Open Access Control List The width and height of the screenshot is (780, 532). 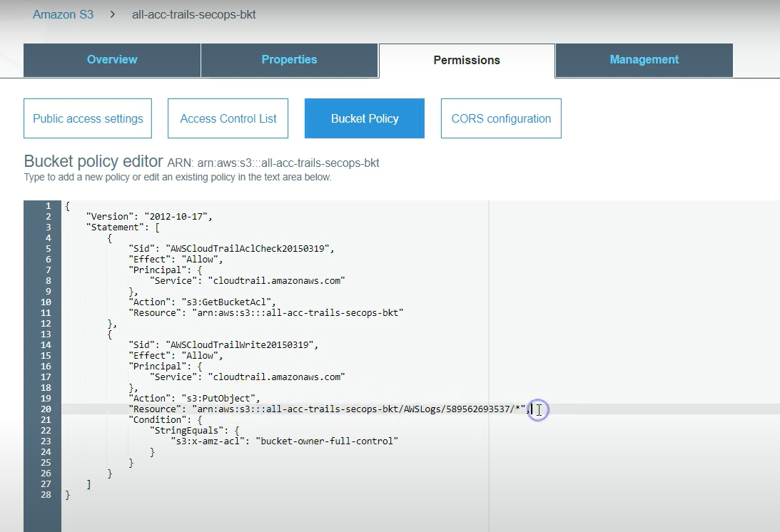click(x=228, y=118)
